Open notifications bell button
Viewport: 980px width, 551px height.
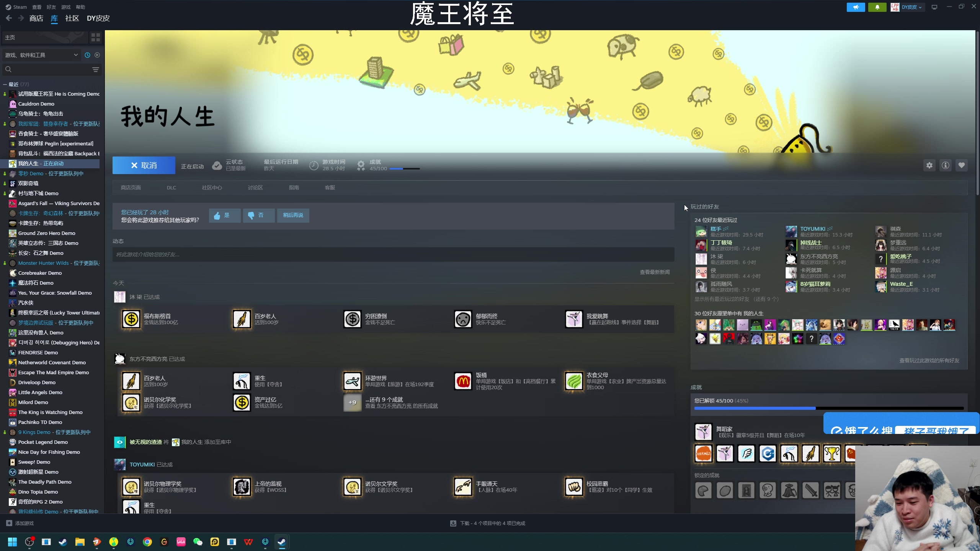coord(877,7)
